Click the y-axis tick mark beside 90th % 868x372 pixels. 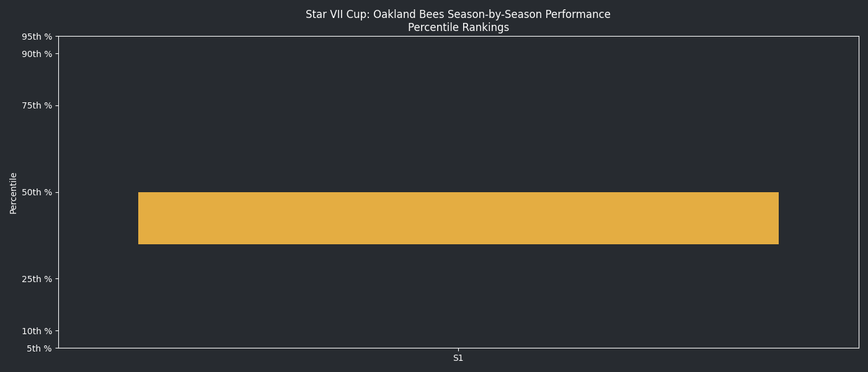57,54
